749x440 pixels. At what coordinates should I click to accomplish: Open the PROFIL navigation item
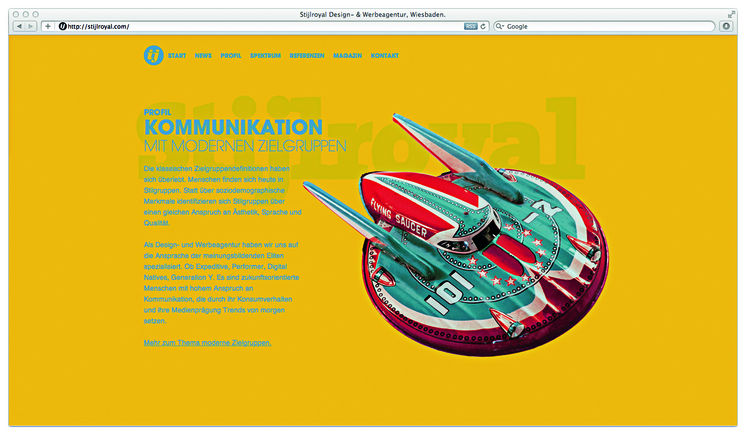click(231, 56)
